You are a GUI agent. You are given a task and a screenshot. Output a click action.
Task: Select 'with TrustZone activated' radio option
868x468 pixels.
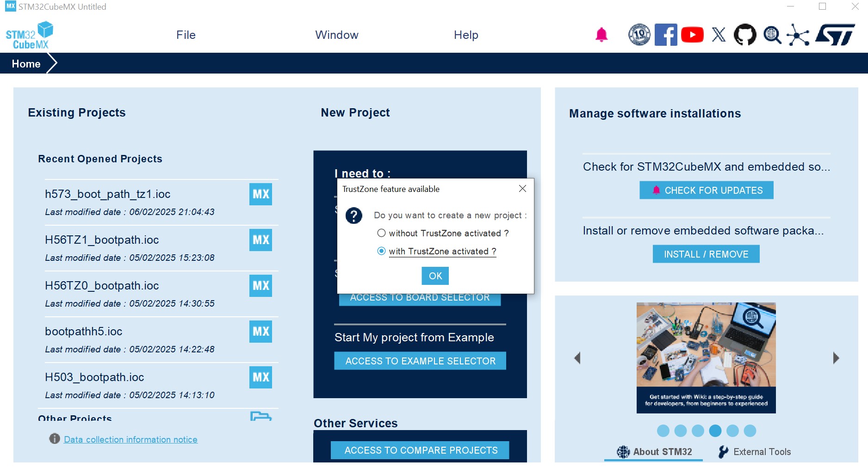[x=381, y=251]
